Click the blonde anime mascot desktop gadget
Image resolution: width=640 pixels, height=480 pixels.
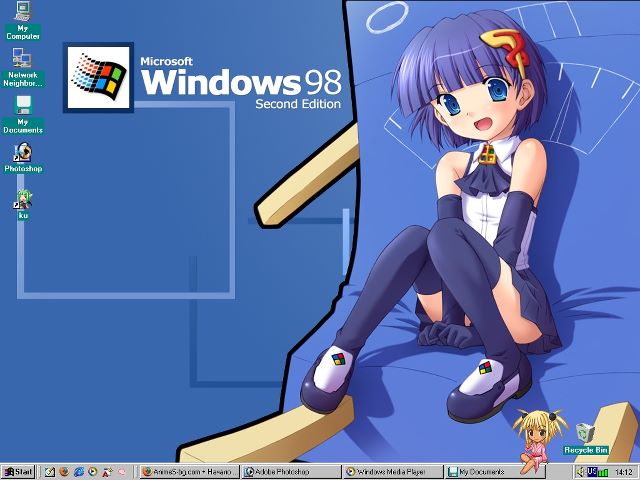[538, 443]
